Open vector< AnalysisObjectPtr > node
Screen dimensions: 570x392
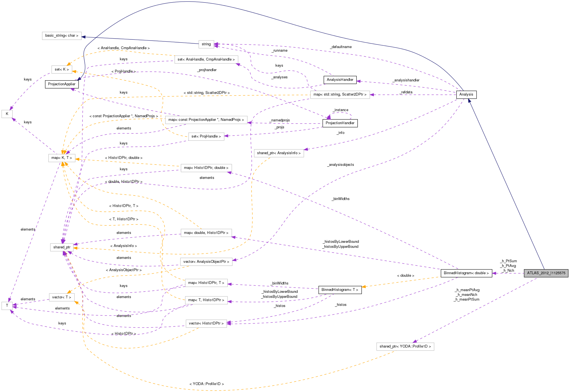coord(206,262)
